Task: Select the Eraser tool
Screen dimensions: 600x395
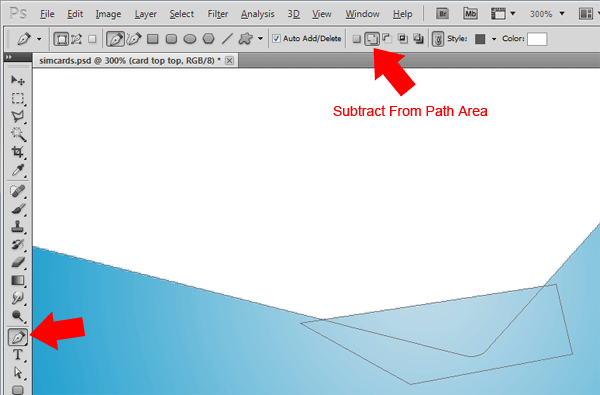Action: click(18, 262)
